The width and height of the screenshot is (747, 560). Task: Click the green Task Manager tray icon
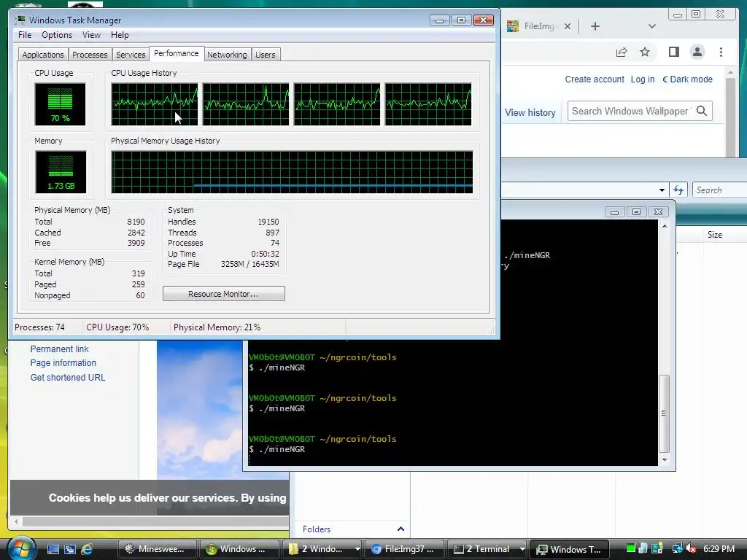coord(631,548)
